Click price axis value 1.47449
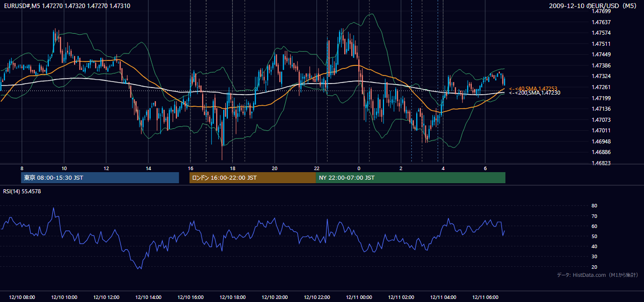This screenshot has height=302, width=644. [601, 55]
